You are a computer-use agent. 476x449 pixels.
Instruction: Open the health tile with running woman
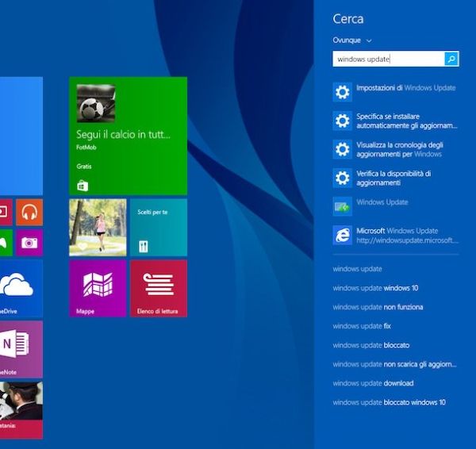pyautogui.click(x=98, y=228)
